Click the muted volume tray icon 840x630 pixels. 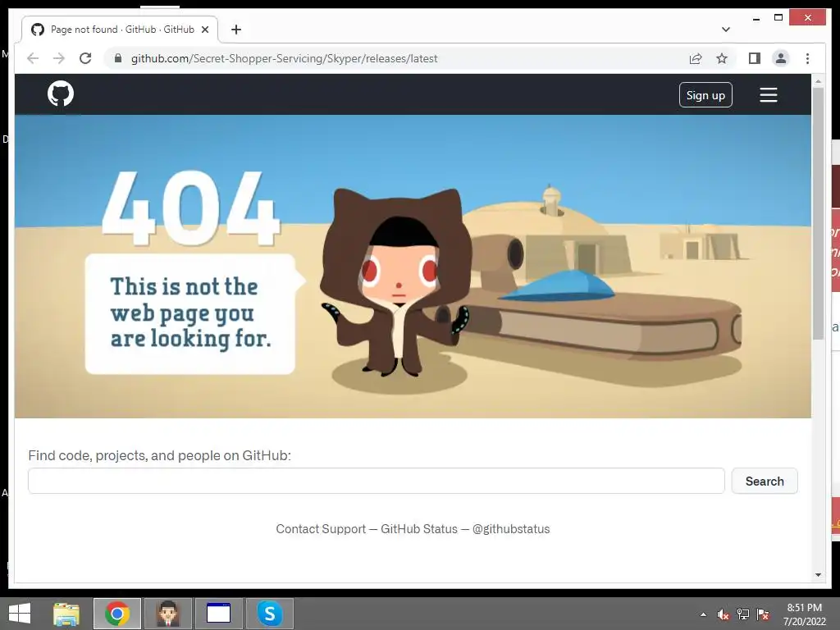click(724, 614)
